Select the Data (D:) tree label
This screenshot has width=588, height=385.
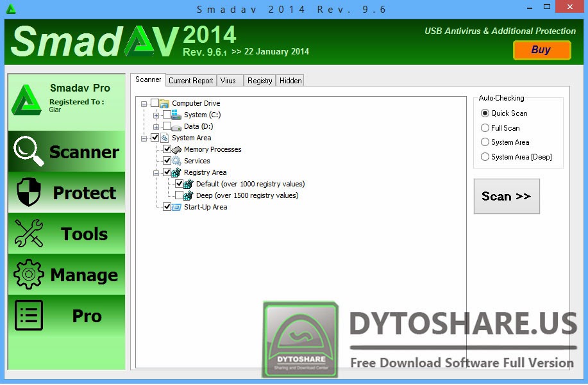(x=198, y=127)
